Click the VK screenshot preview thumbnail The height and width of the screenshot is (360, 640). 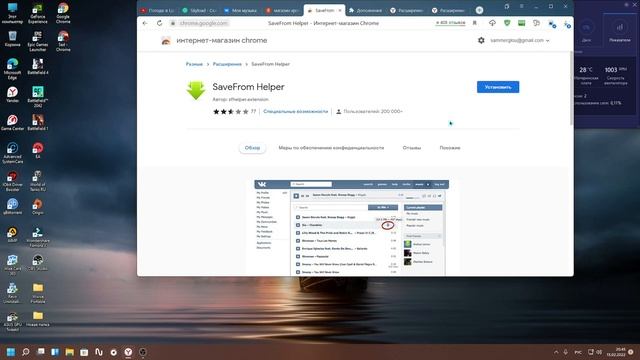pyautogui.click(x=351, y=227)
